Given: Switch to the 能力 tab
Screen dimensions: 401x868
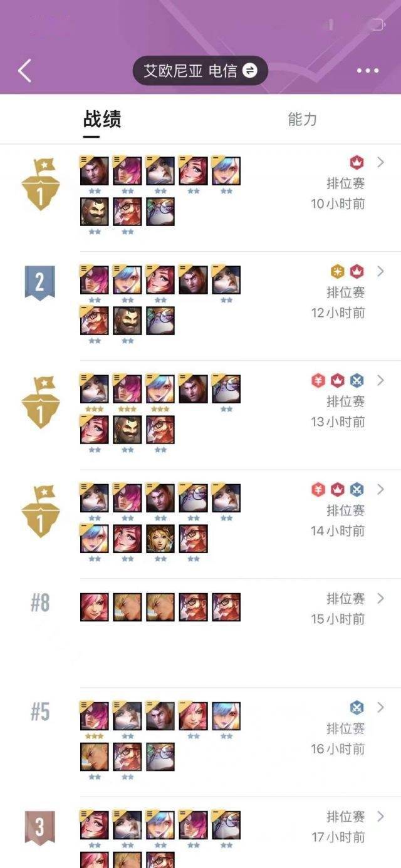Looking at the screenshot, I should pos(303,119).
